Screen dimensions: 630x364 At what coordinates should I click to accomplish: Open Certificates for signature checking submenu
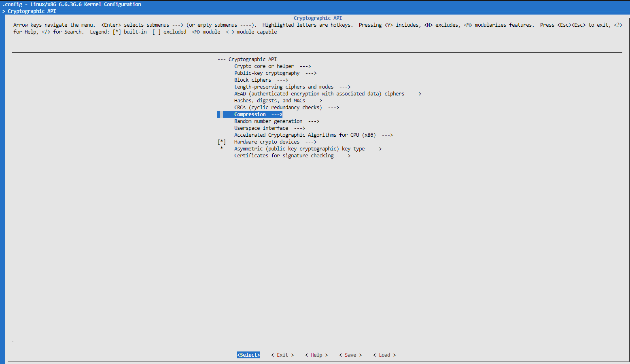(x=284, y=156)
